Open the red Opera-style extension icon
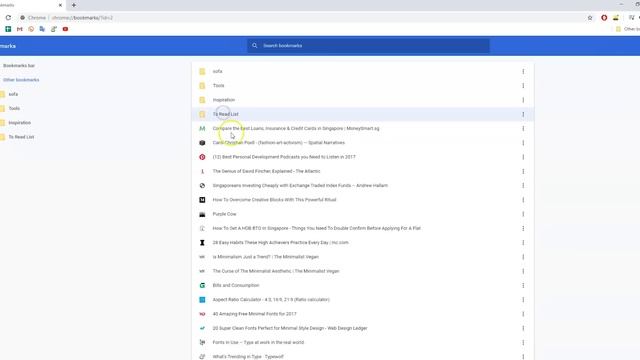This screenshot has width=640, height=360. click(604, 18)
